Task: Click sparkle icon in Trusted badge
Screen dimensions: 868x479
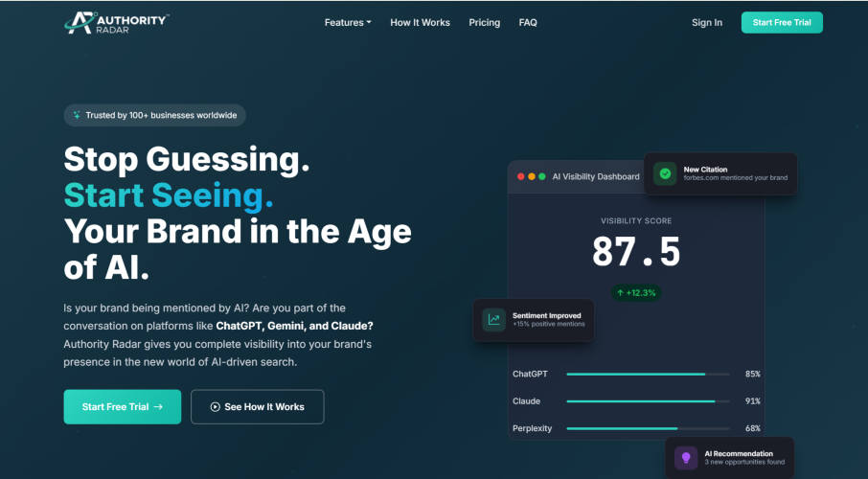Action: pos(77,115)
